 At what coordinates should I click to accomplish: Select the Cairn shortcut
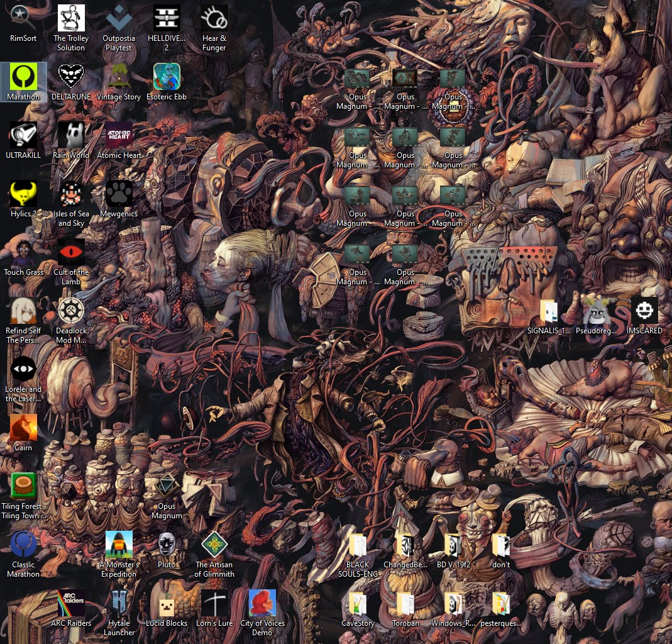click(x=23, y=428)
